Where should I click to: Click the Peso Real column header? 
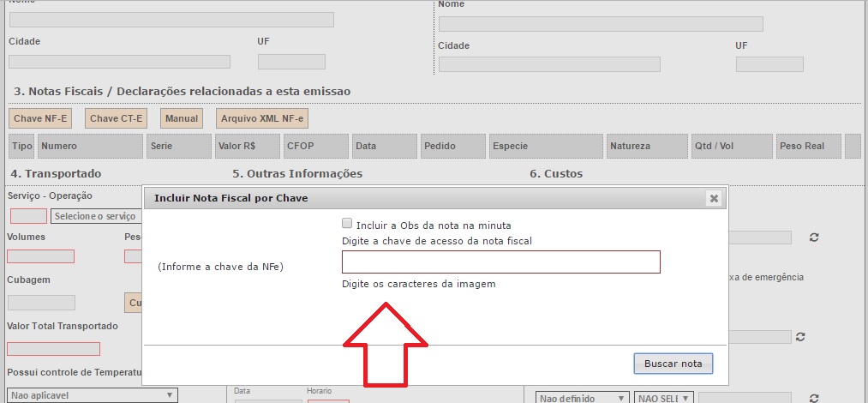(x=807, y=147)
